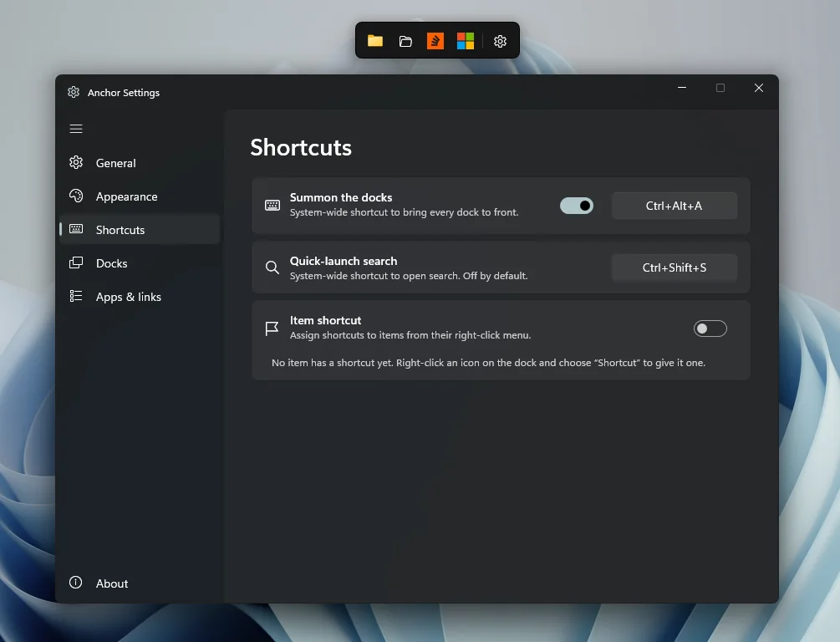840x642 pixels.
Task: Click the magnifier icon beside Quick-launch search
Action: (x=272, y=267)
